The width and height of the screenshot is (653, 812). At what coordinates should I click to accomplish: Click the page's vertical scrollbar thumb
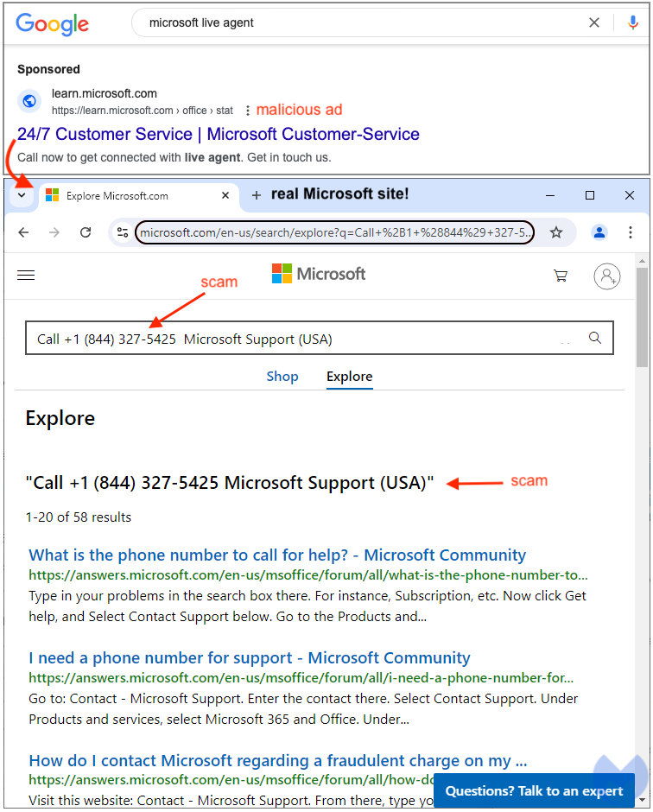click(x=642, y=317)
